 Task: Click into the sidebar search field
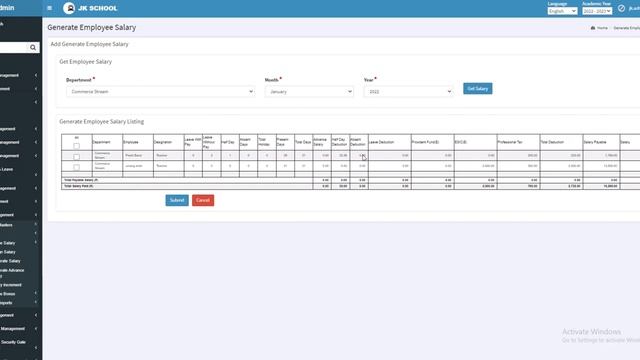point(13,48)
